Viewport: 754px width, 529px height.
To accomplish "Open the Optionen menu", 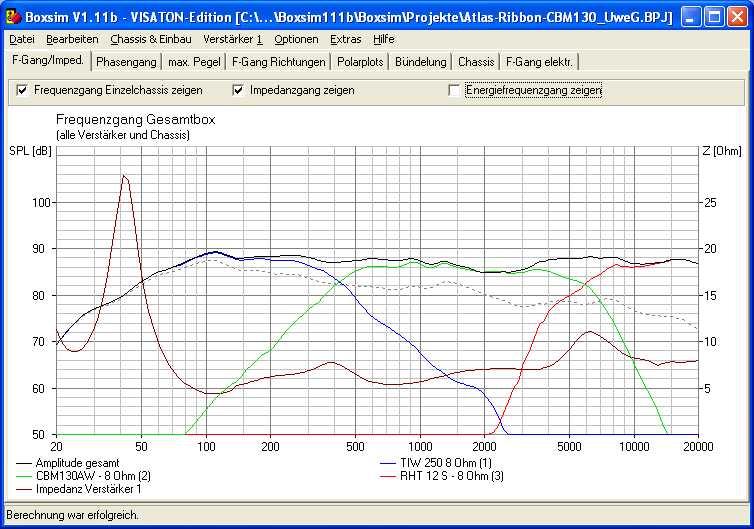I will coord(296,39).
